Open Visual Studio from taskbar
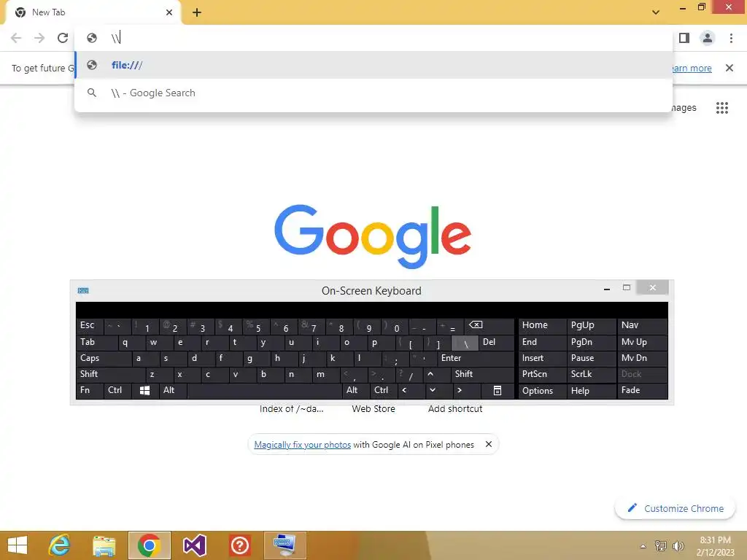This screenshot has height=560, width=747. coord(194,545)
